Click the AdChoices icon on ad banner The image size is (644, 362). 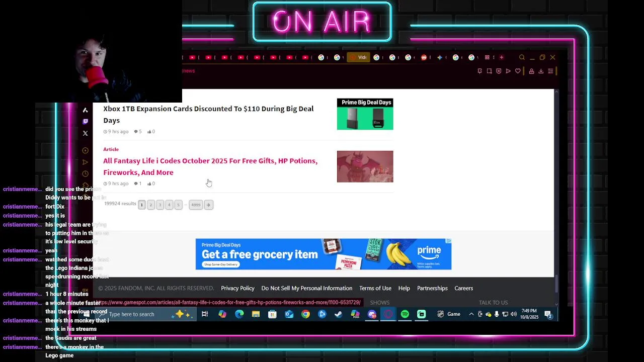[x=448, y=241]
